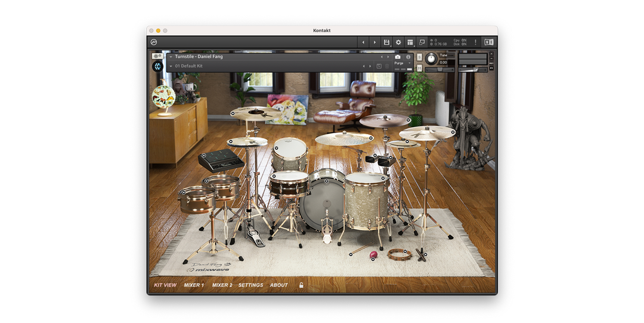This screenshot has width=644, height=323.
Task: Open the Kontakt save menu (floppy disk icon)
Action: pyautogui.click(x=386, y=42)
